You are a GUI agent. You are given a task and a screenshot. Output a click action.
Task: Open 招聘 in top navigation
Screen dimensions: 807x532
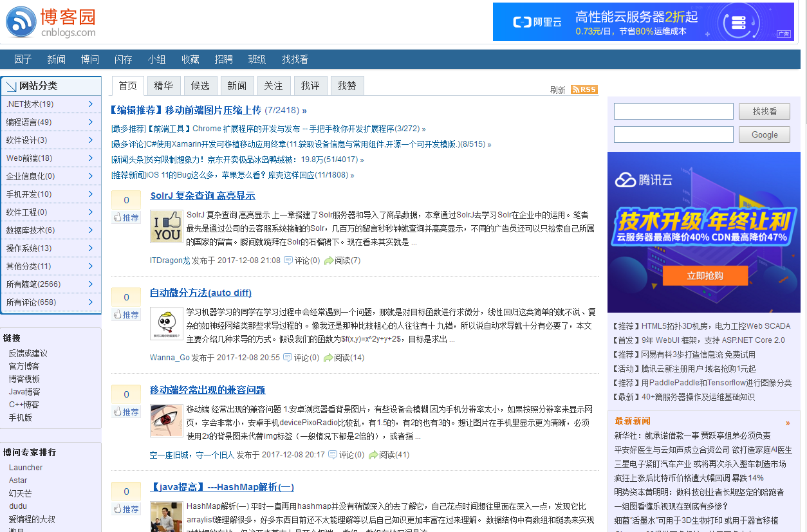point(224,59)
